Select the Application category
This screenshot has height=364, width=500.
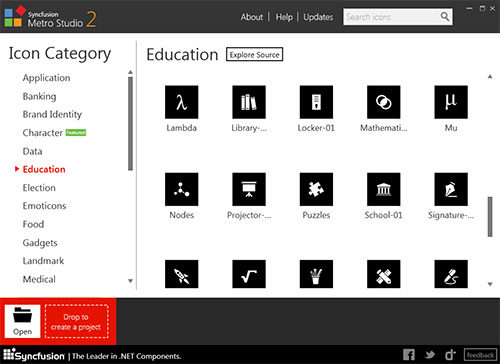pos(46,78)
